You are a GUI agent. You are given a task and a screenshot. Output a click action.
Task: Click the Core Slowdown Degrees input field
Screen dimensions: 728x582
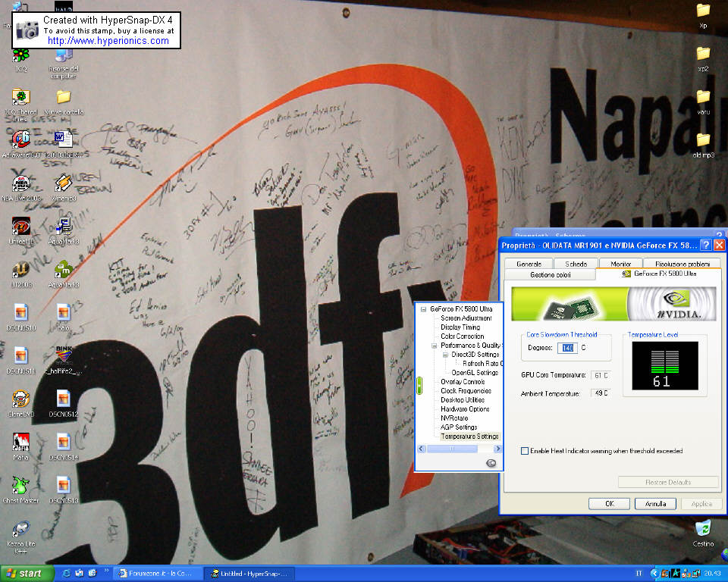pyautogui.click(x=567, y=348)
